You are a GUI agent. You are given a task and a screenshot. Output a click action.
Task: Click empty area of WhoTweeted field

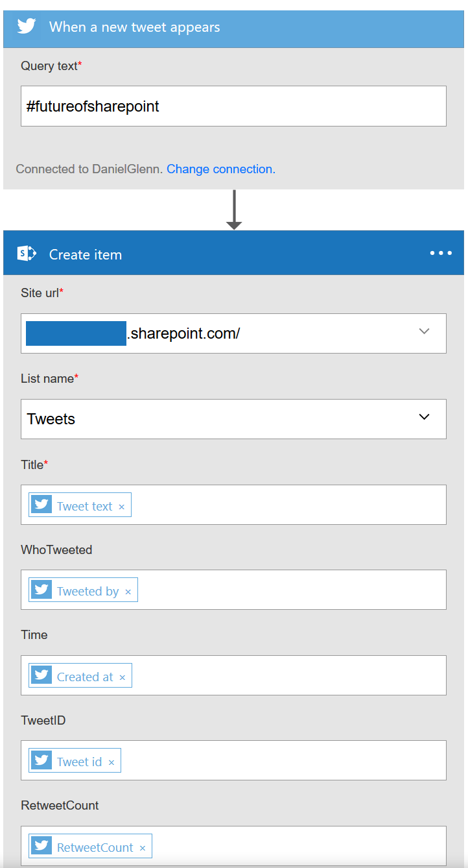pos(292,590)
